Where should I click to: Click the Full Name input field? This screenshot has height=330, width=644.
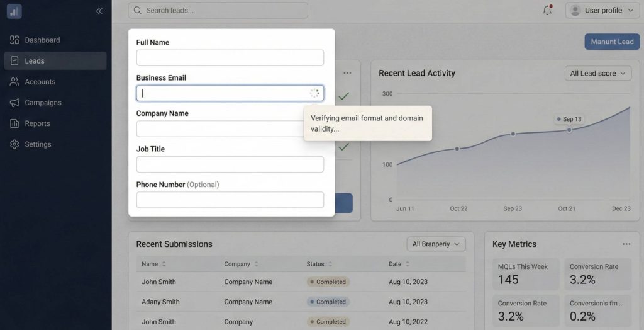point(230,58)
